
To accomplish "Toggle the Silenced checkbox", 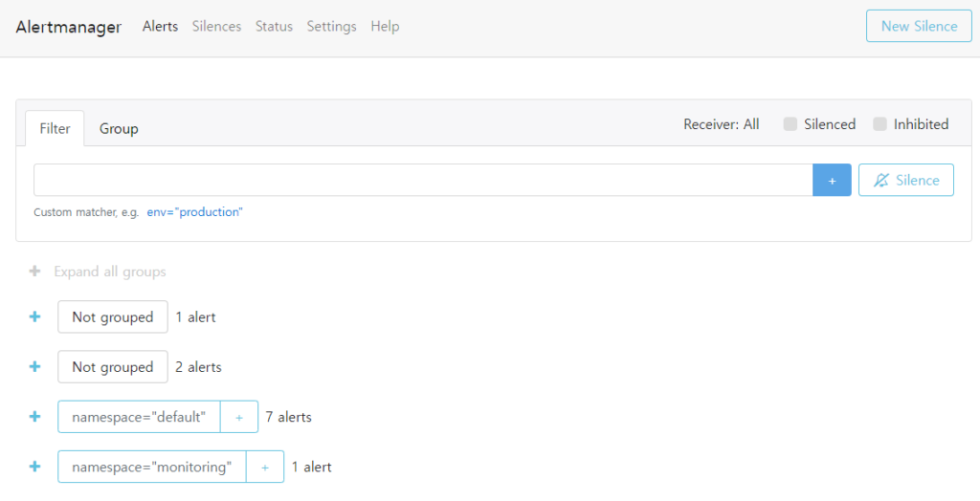I will point(791,123).
